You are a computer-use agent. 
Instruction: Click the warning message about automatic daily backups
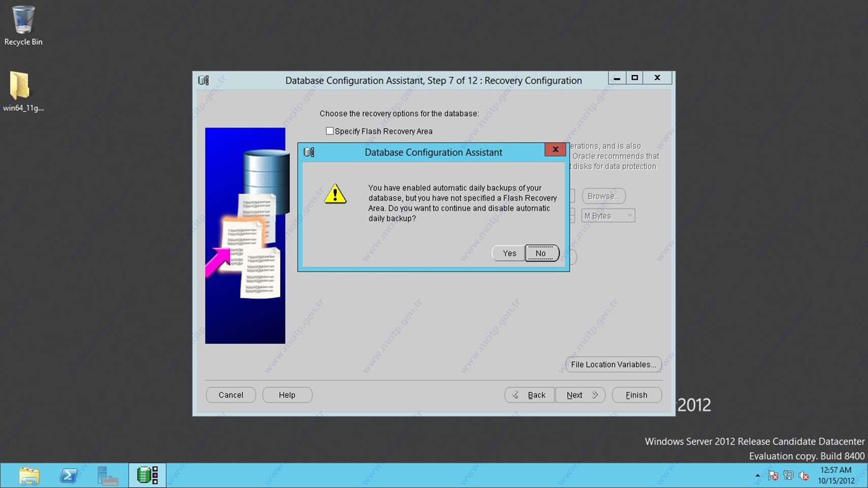(462, 203)
